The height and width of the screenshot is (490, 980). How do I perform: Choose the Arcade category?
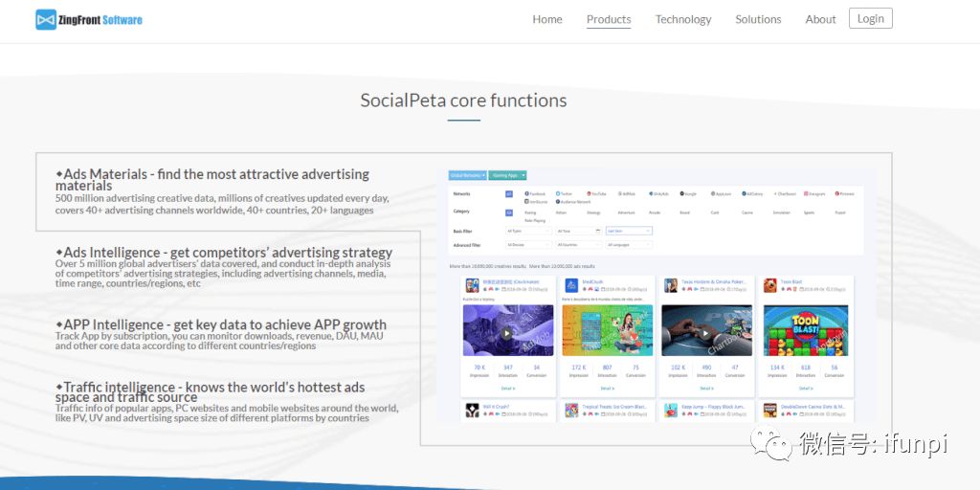click(655, 212)
